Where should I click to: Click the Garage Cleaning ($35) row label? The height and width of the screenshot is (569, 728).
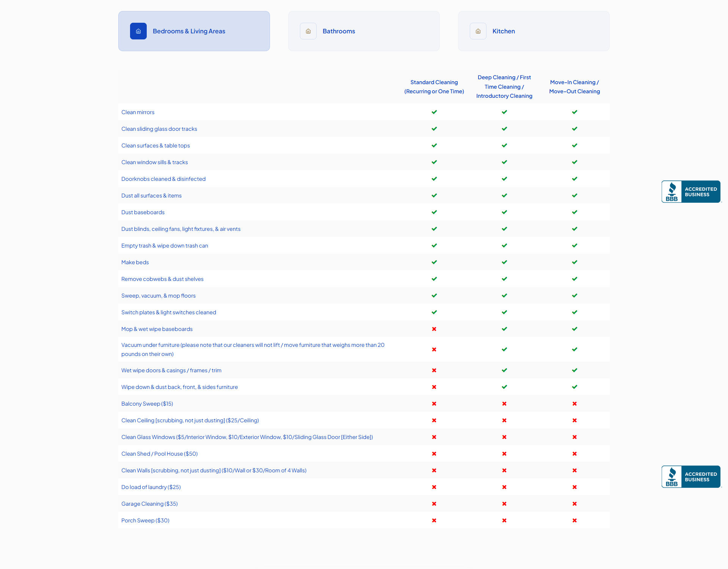(x=149, y=504)
